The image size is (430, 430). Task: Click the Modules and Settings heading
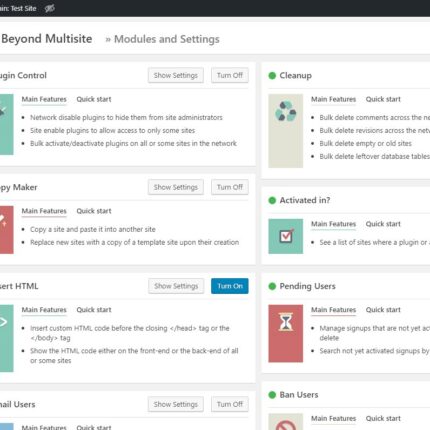pos(167,39)
